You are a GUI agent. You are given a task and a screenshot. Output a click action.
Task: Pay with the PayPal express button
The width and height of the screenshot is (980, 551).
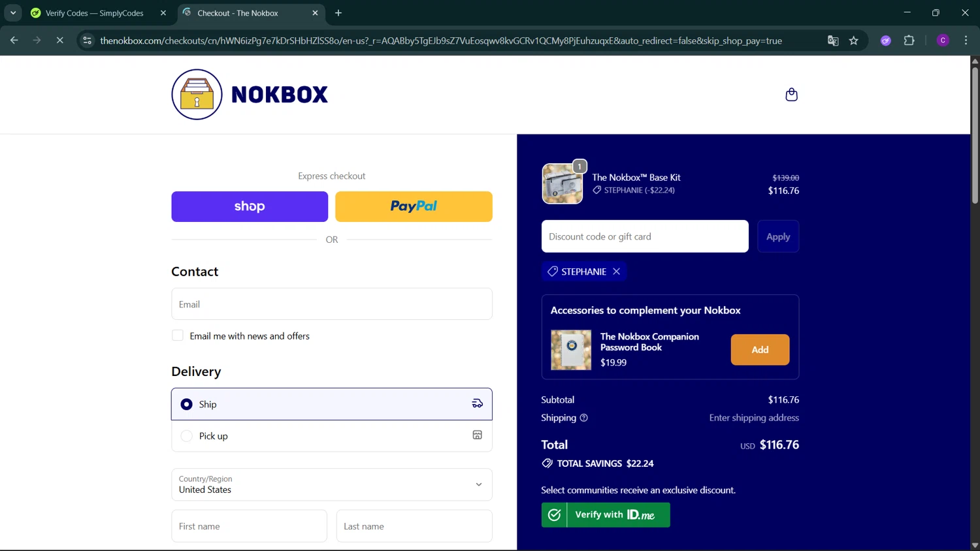click(414, 206)
